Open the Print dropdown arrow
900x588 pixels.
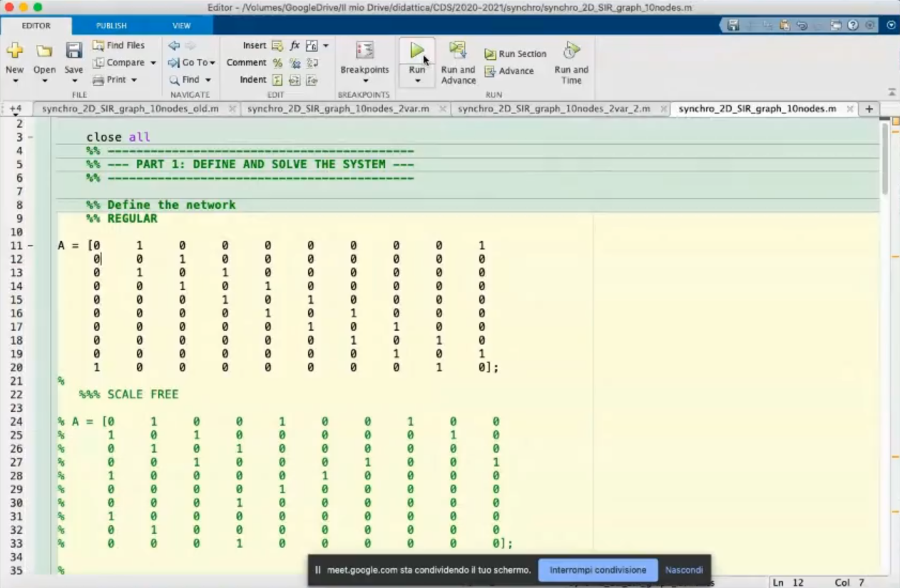click(x=133, y=80)
